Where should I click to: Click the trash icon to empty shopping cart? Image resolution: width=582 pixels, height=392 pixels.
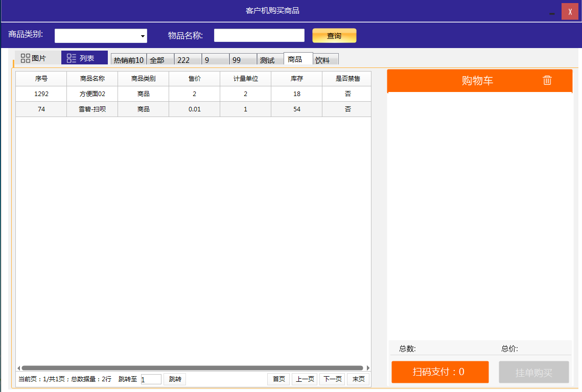tap(547, 80)
